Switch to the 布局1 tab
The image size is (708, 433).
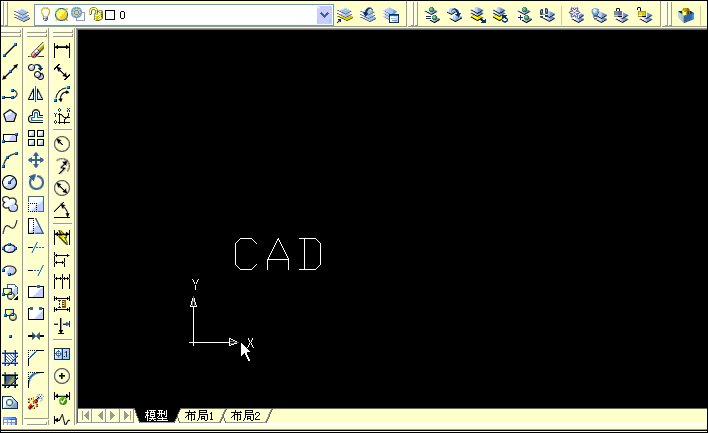click(199, 415)
